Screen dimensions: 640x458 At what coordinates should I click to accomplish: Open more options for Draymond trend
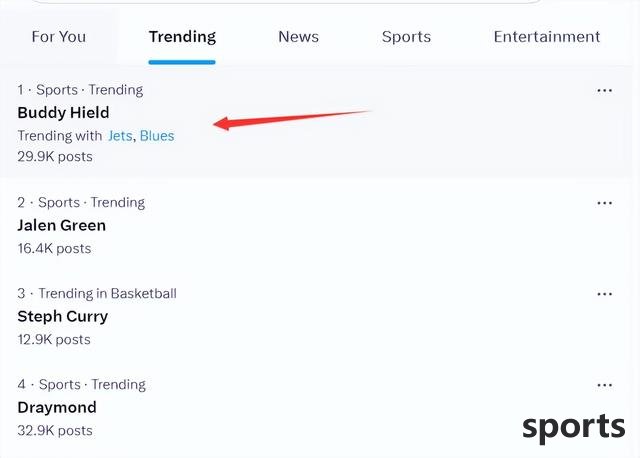click(x=604, y=385)
